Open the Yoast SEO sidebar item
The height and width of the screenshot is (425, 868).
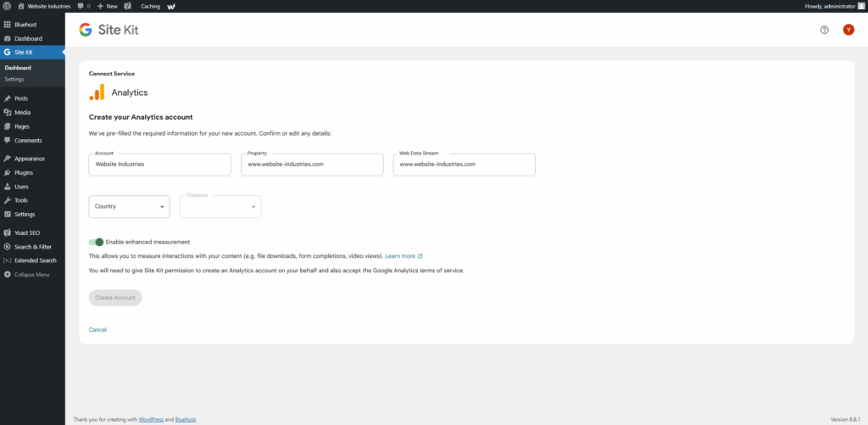pos(27,232)
